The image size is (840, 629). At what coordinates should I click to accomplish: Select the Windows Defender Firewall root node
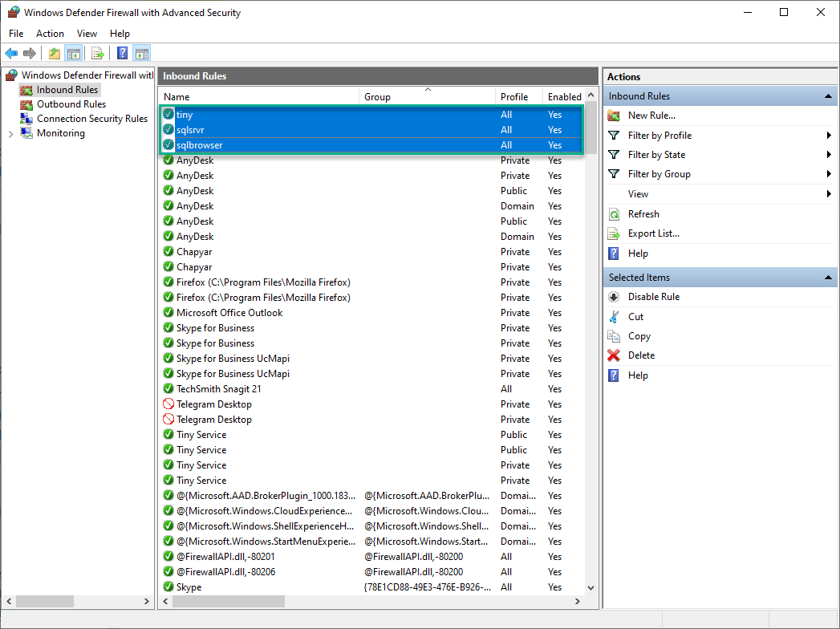pos(87,75)
